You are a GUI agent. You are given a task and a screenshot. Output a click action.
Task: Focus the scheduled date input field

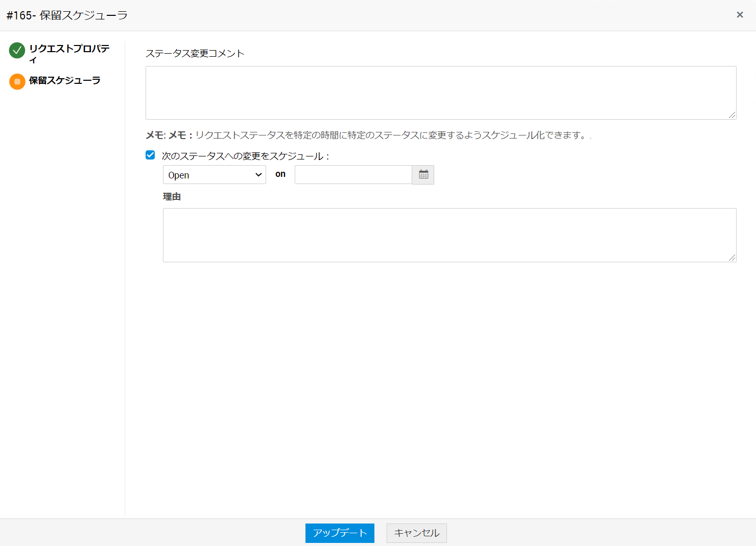353,175
